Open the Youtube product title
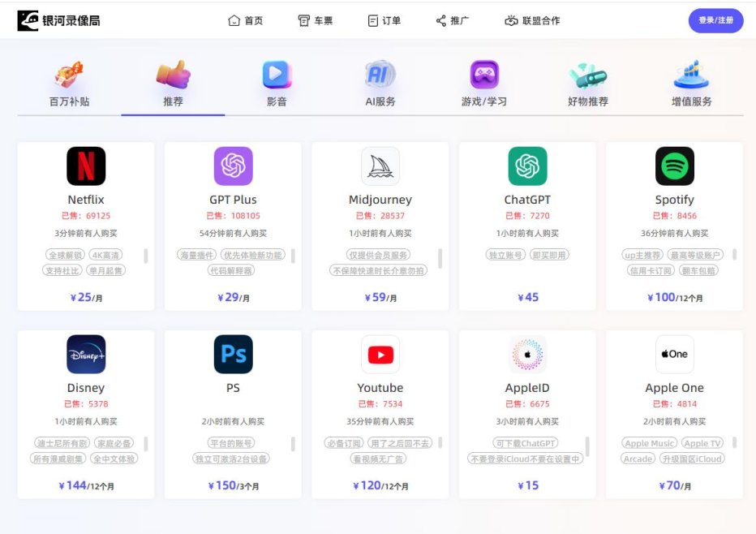Viewport: 756px width, 534px height. [x=380, y=388]
